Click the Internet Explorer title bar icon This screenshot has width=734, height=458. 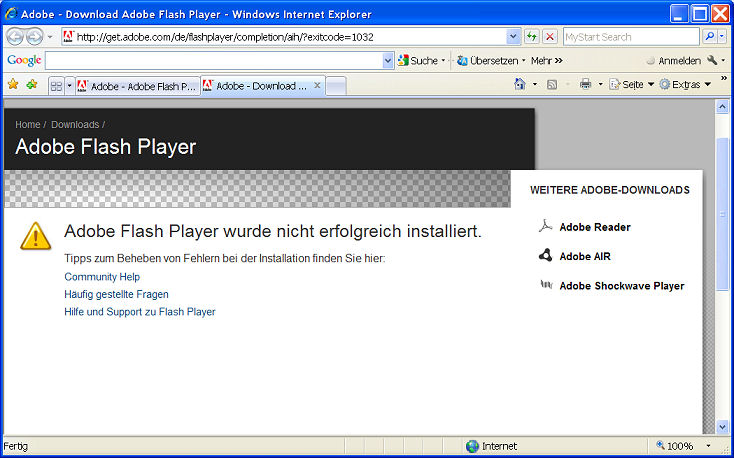click(10, 14)
